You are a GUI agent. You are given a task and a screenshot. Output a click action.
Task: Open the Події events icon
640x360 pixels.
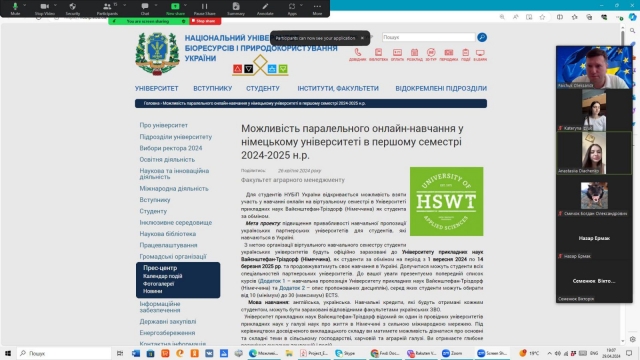[466, 55]
